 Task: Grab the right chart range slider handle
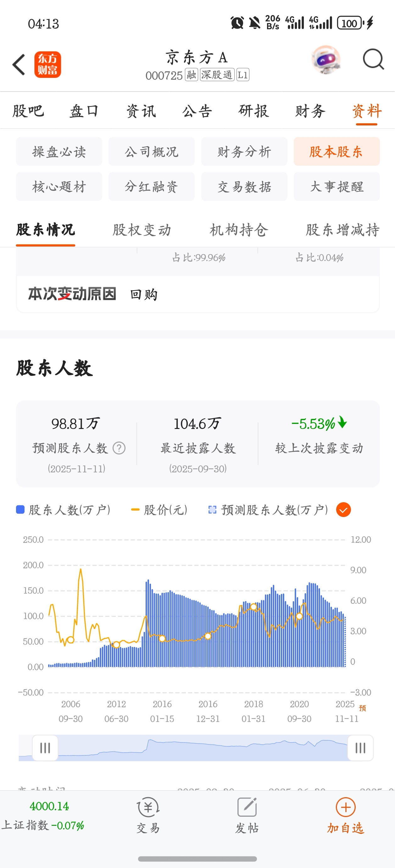tap(360, 748)
